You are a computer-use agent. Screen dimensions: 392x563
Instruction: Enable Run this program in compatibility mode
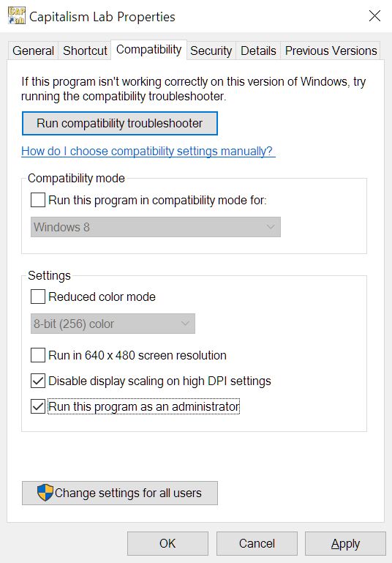[x=38, y=200]
